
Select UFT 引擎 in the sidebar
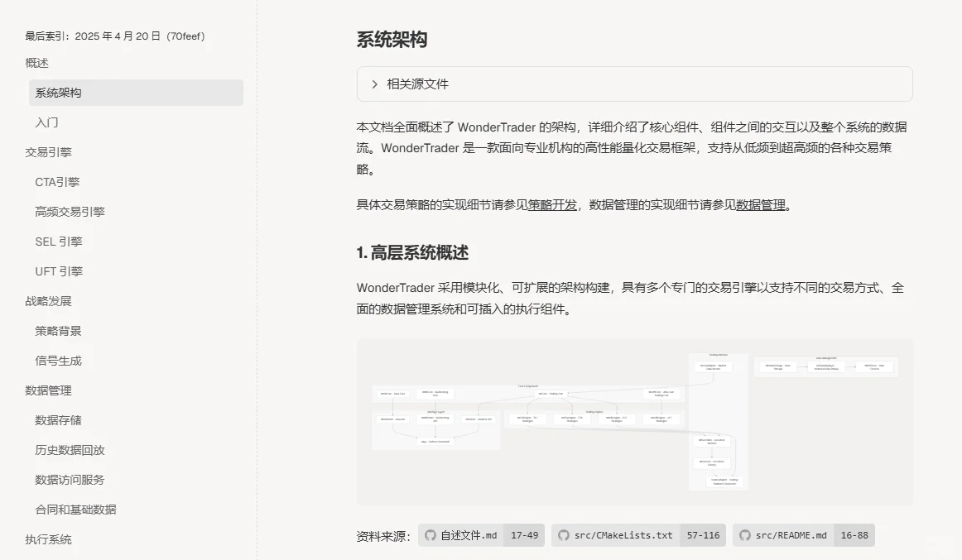click(x=59, y=270)
